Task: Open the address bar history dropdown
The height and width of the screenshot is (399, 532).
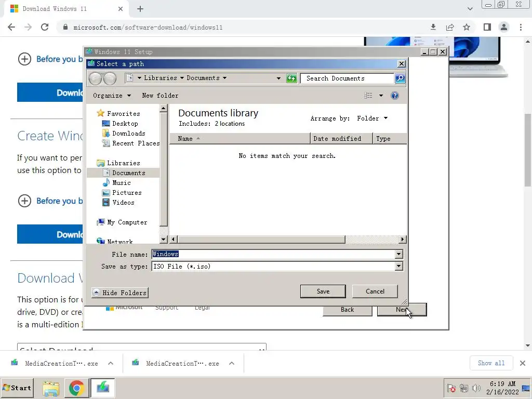Action: [278, 78]
